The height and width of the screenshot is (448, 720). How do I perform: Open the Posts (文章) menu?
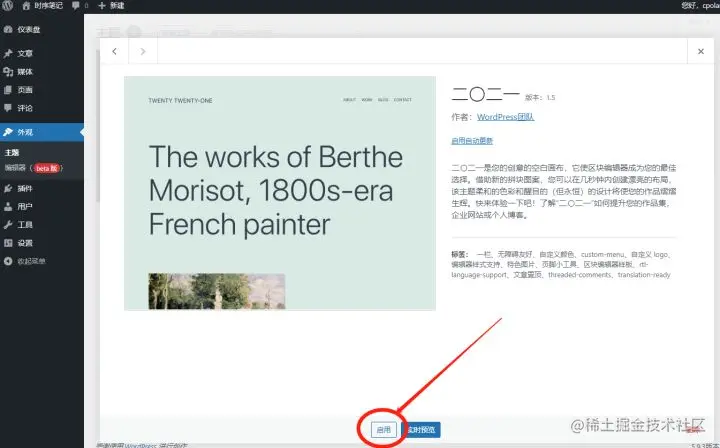[41, 53]
